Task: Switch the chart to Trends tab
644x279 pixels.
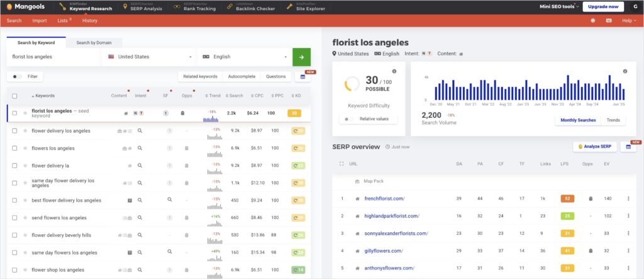Action: tap(613, 120)
